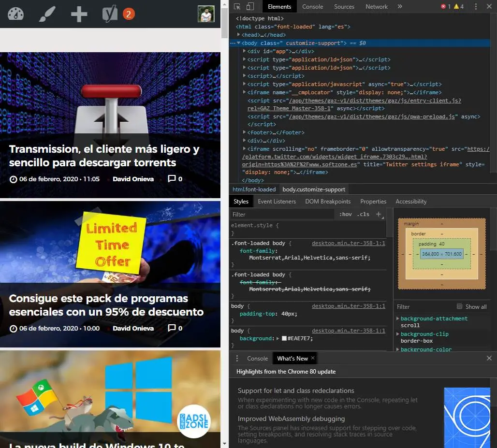Open the 95% de descuento article headline
The width and height of the screenshot is (497, 448).
106,305
